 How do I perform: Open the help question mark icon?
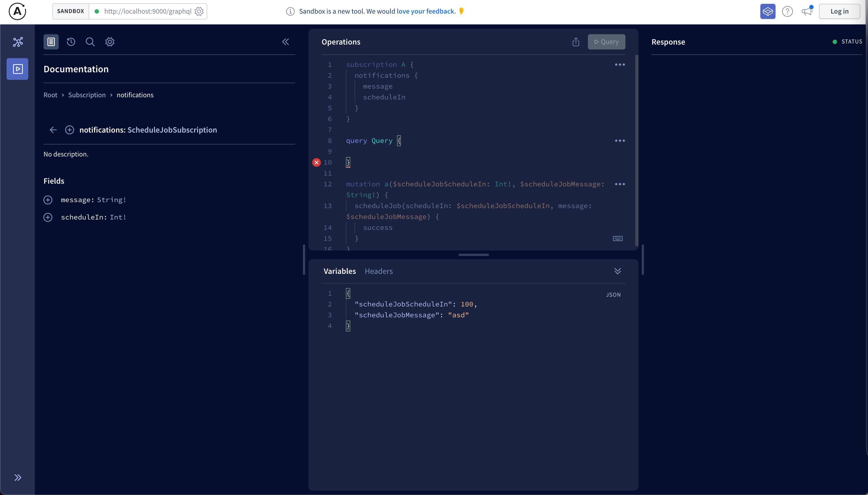point(787,11)
